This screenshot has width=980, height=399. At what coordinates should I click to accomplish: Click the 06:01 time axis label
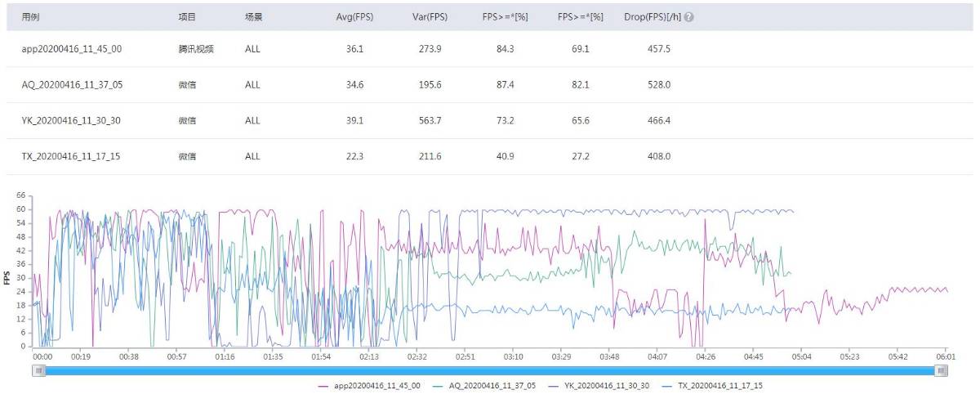pos(945,356)
